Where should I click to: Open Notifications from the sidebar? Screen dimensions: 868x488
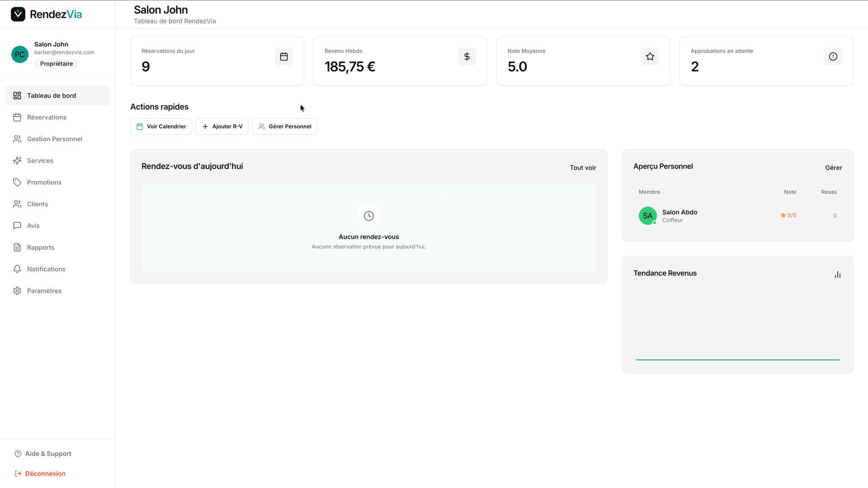(57, 269)
